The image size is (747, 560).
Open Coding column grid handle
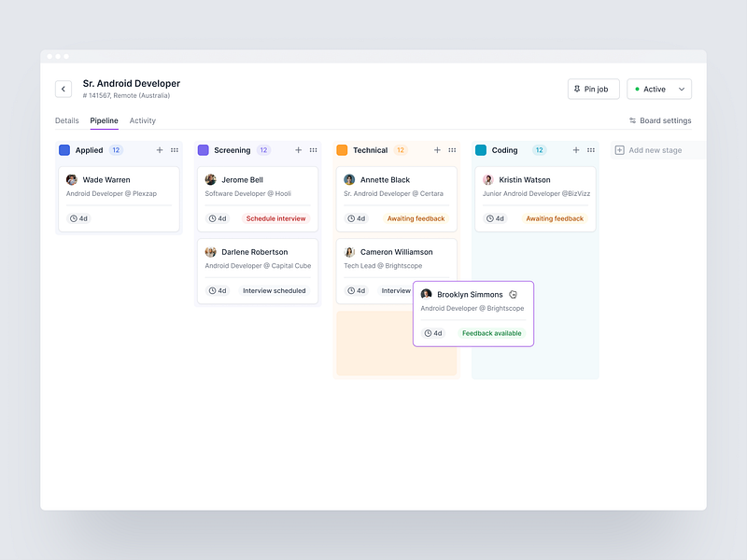[591, 150]
